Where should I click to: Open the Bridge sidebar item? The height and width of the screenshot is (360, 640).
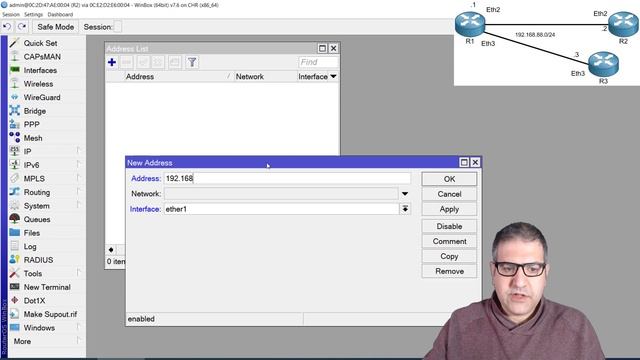pos(35,111)
